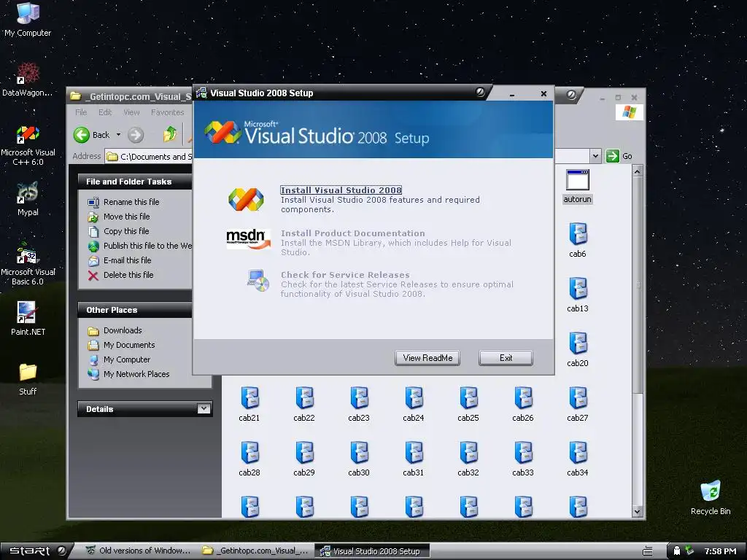
Task: Collapse the Details panel chevron
Action: click(204, 408)
